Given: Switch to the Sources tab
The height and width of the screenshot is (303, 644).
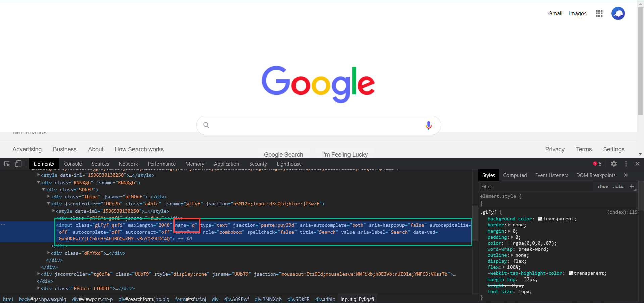Looking at the screenshot, I should pos(100,164).
